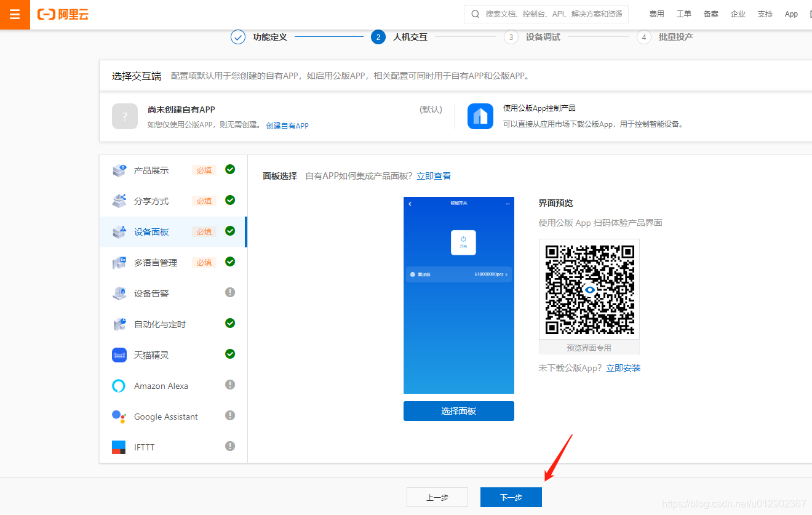The height and width of the screenshot is (515, 812).
Task: Click the 天猫精灵 blue icon
Action: coord(119,355)
